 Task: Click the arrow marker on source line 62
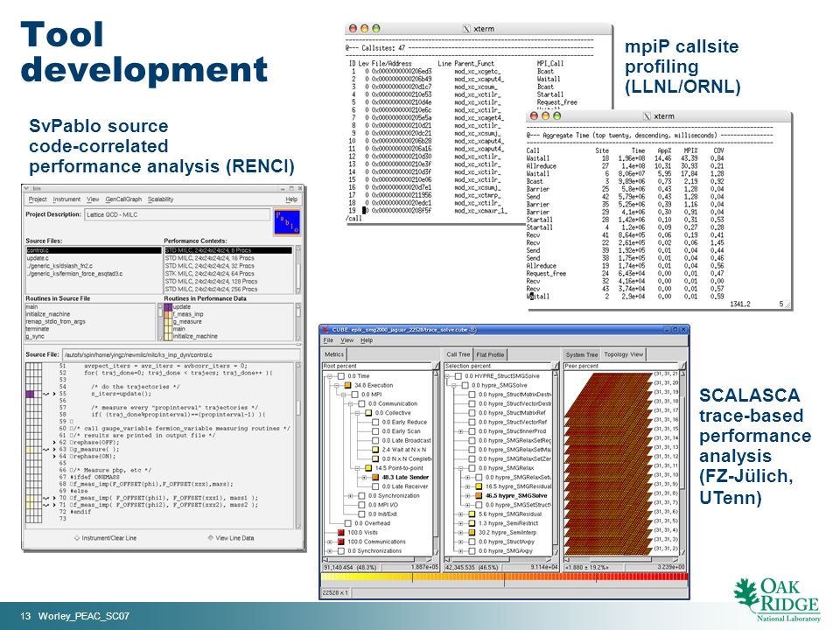click(x=54, y=443)
